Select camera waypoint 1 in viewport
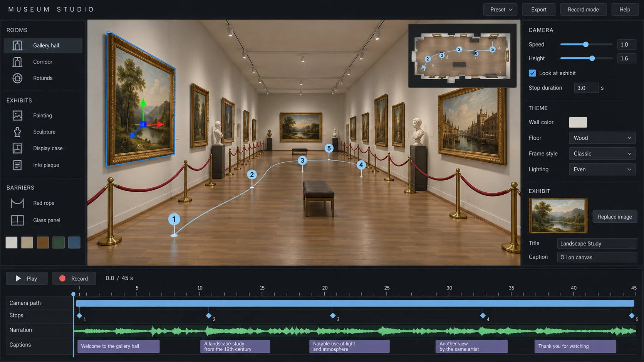Screen dimensions: 644x362 pos(174,219)
